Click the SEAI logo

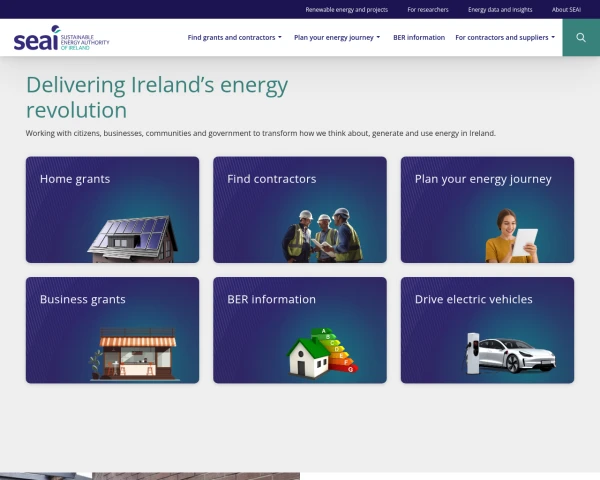(x=61, y=38)
